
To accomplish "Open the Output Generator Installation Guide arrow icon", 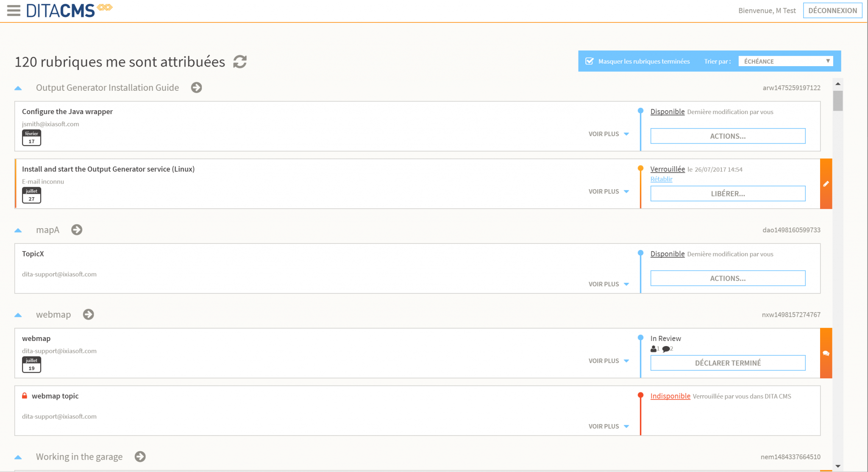I will 196,87.
